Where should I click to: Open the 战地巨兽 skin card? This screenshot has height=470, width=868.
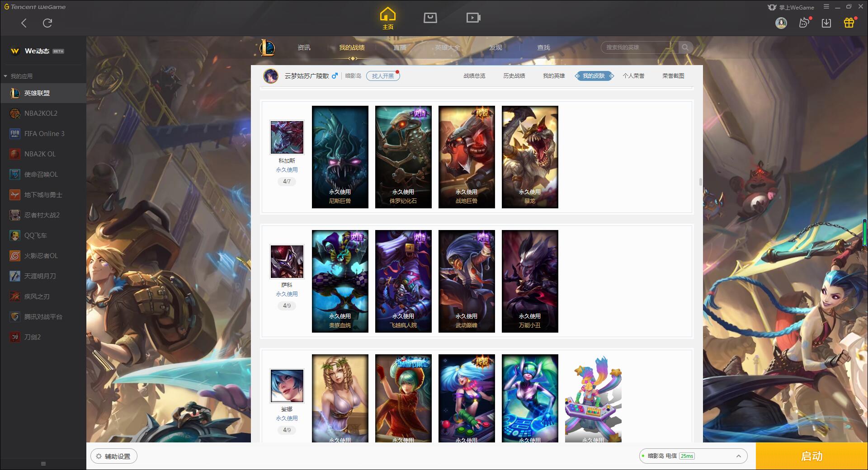coord(467,157)
